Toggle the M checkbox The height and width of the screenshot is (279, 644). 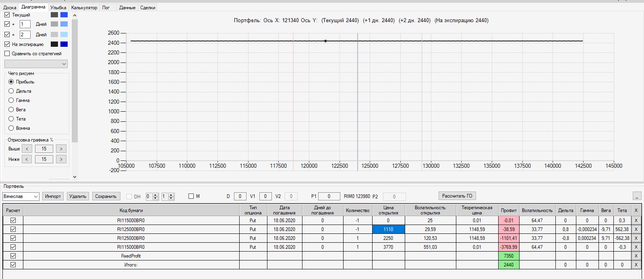(191, 196)
